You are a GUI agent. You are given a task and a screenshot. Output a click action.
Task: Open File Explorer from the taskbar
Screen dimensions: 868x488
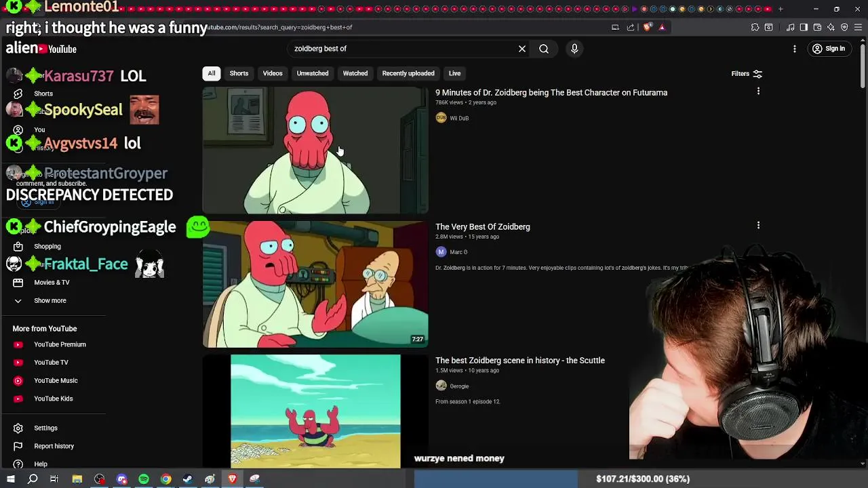77,479
